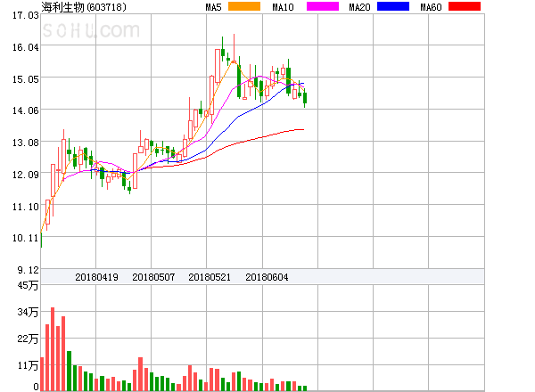
Task: Click the 14.06 price axis label
Action: [26, 110]
